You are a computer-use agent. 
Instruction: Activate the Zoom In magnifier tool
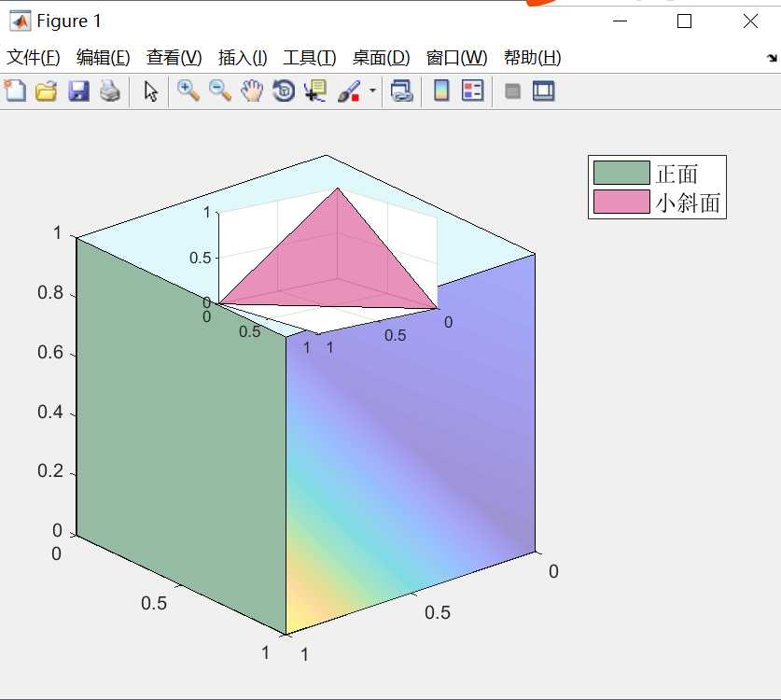pos(188,91)
